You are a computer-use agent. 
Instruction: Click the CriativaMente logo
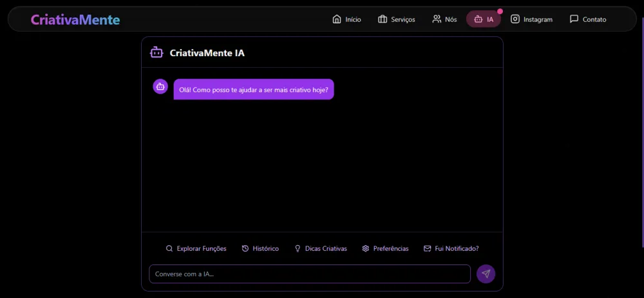click(75, 19)
